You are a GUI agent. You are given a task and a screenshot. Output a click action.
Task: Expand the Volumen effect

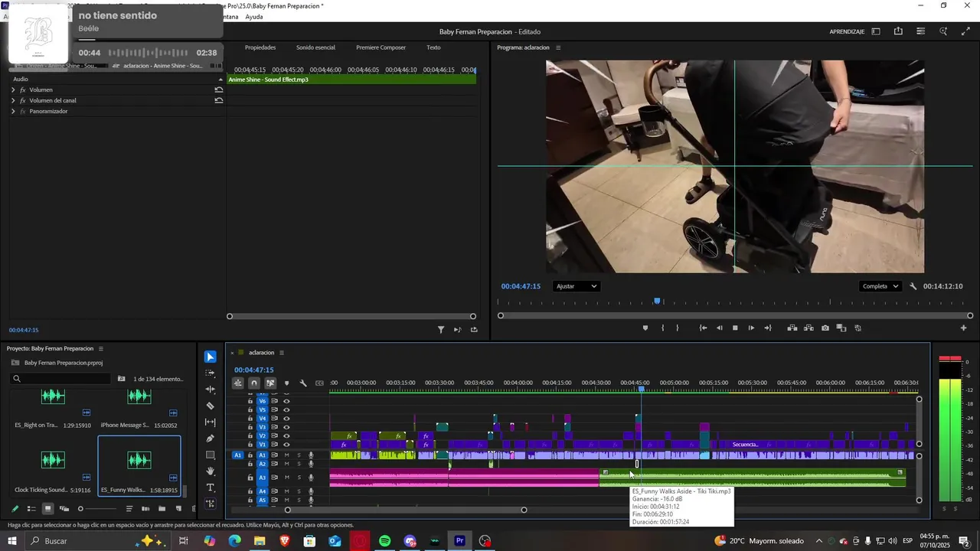click(13, 90)
